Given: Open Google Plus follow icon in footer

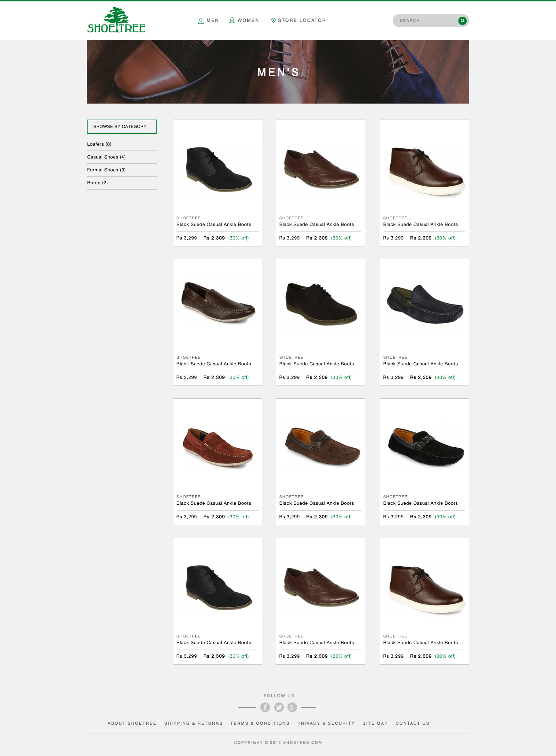Looking at the screenshot, I should point(292,707).
